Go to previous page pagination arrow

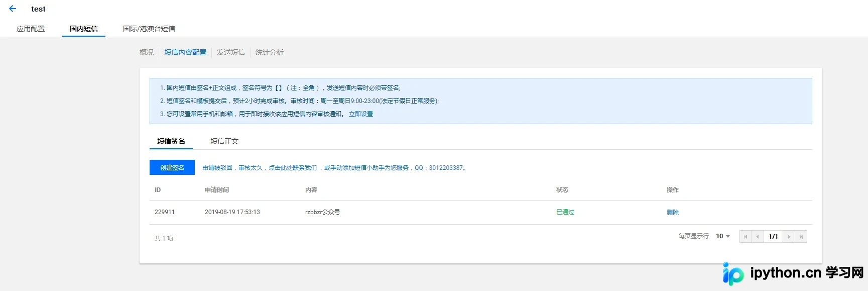[758, 237]
